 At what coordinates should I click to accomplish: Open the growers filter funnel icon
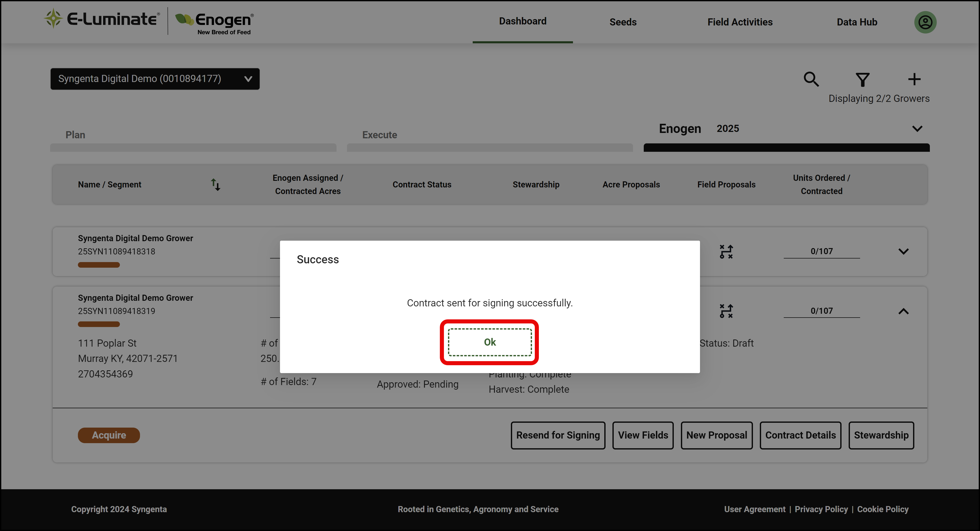click(x=862, y=79)
